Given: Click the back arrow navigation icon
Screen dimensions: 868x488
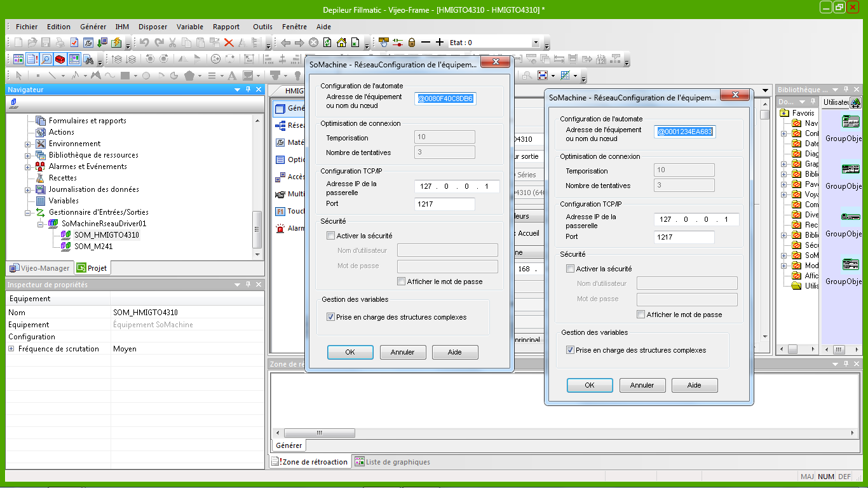Looking at the screenshot, I should (x=285, y=43).
